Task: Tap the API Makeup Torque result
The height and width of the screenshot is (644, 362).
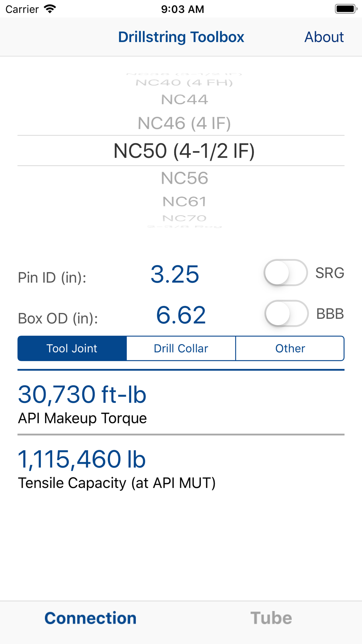Action: [x=82, y=395]
